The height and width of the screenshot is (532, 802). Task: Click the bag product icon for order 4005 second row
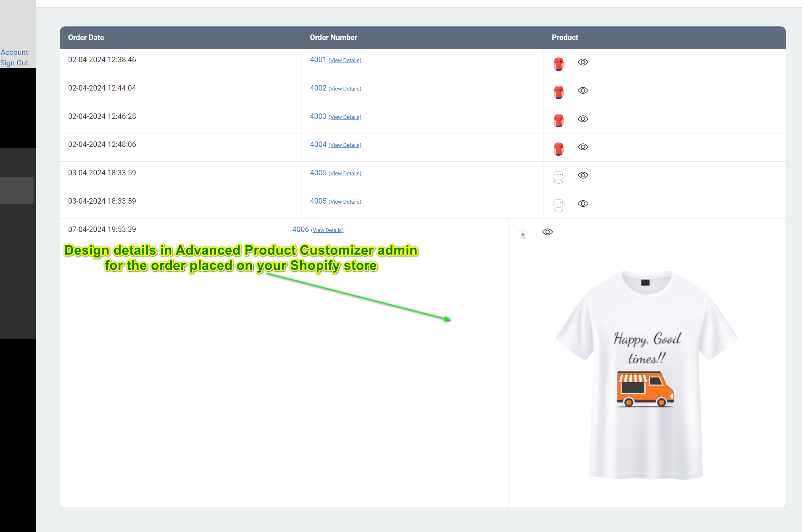point(558,204)
